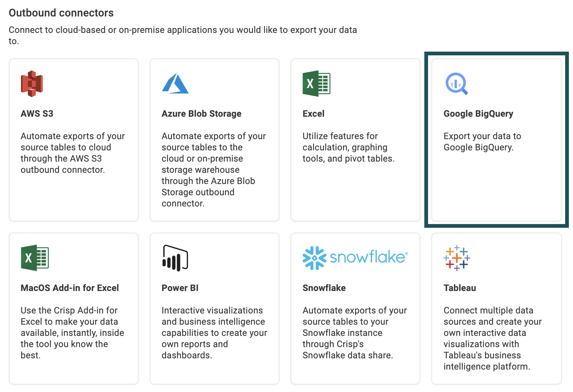The height and width of the screenshot is (392, 573).
Task: Select the Power BI heading
Action: point(180,288)
